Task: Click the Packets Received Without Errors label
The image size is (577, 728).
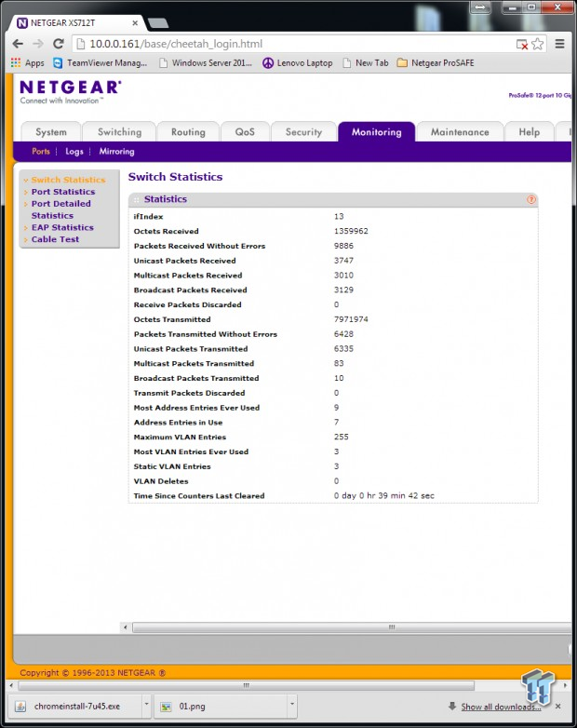Action: [199, 246]
